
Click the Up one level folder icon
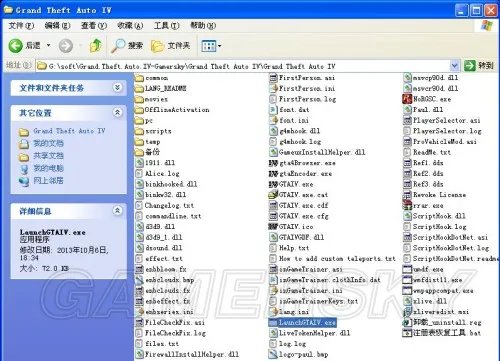pos(96,46)
